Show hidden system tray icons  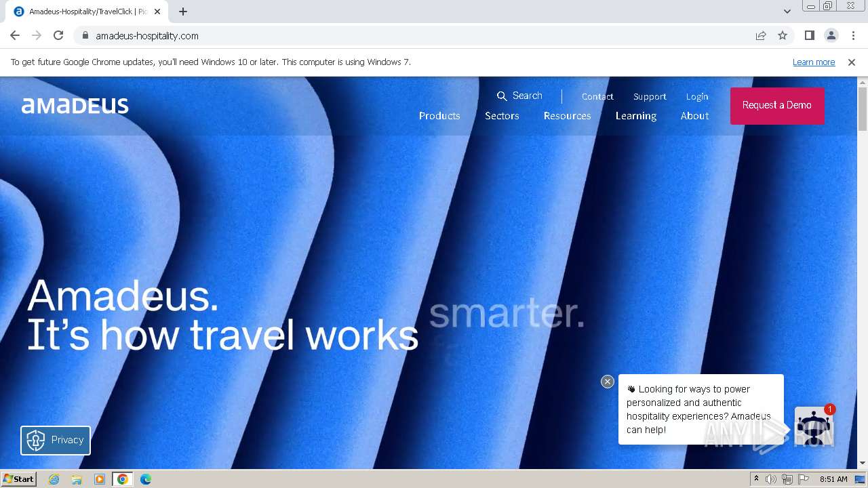(756, 479)
